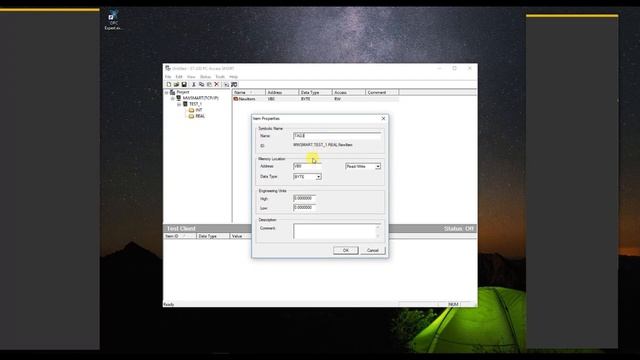
Task: Click the NUM status bar indicator
Action: [x=453, y=304]
